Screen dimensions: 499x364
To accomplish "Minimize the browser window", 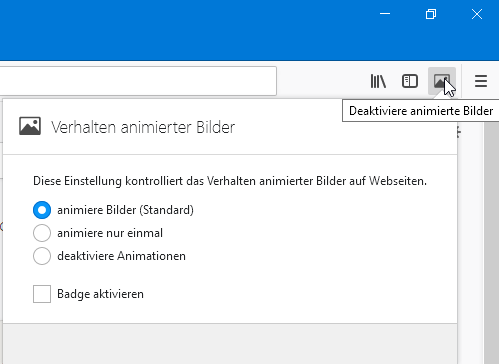I will 385,14.
